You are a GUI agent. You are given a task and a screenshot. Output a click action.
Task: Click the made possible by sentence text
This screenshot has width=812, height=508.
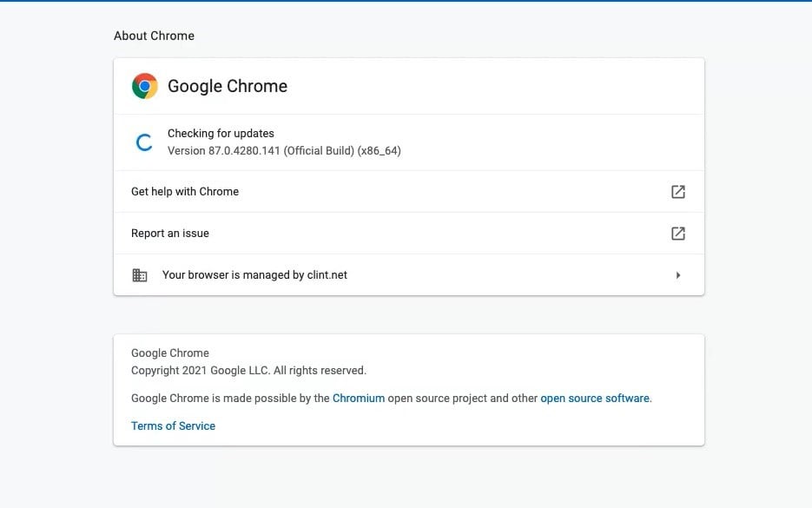click(392, 399)
